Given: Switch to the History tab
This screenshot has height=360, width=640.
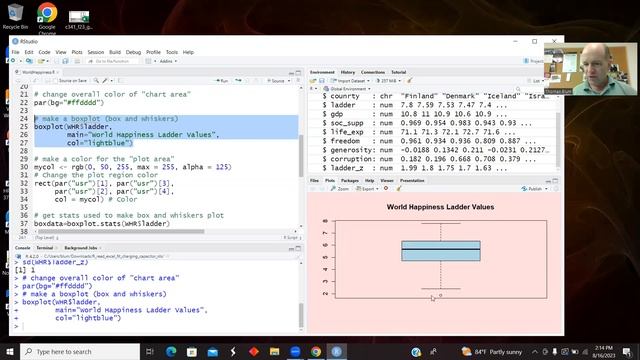Looking at the screenshot, I should coord(348,72).
